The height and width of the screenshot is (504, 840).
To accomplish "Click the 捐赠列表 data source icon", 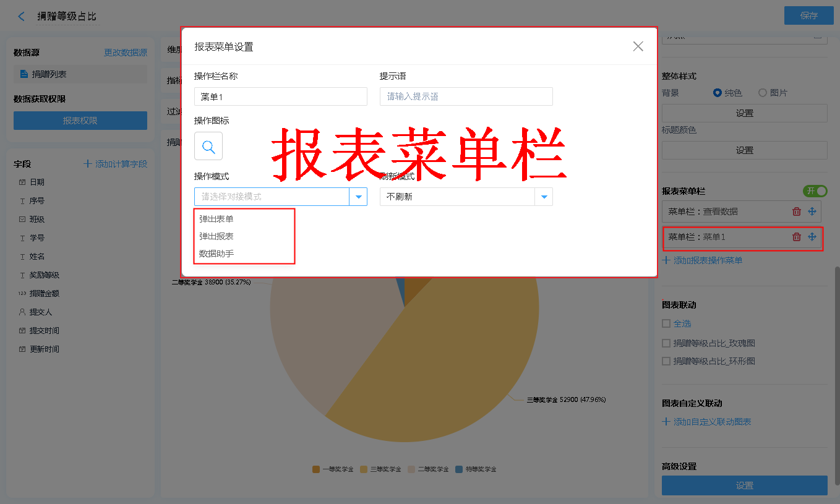I will pyautogui.click(x=24, y=74).
